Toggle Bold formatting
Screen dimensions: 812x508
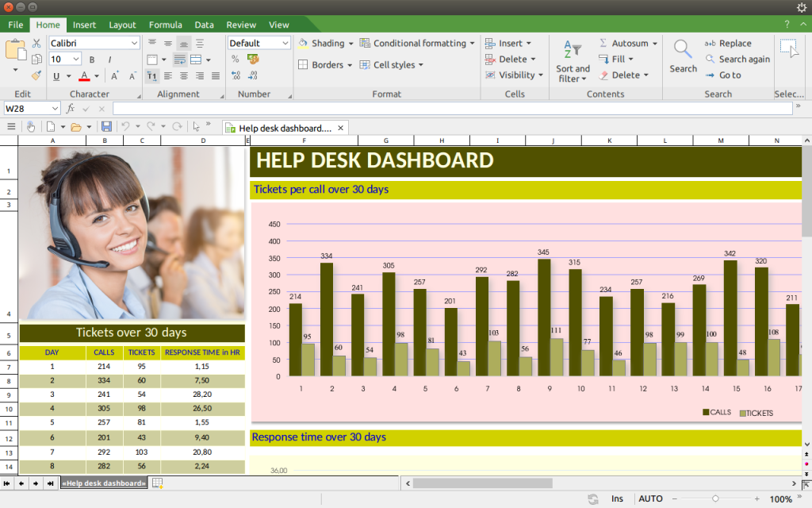[x=92, y=60]
